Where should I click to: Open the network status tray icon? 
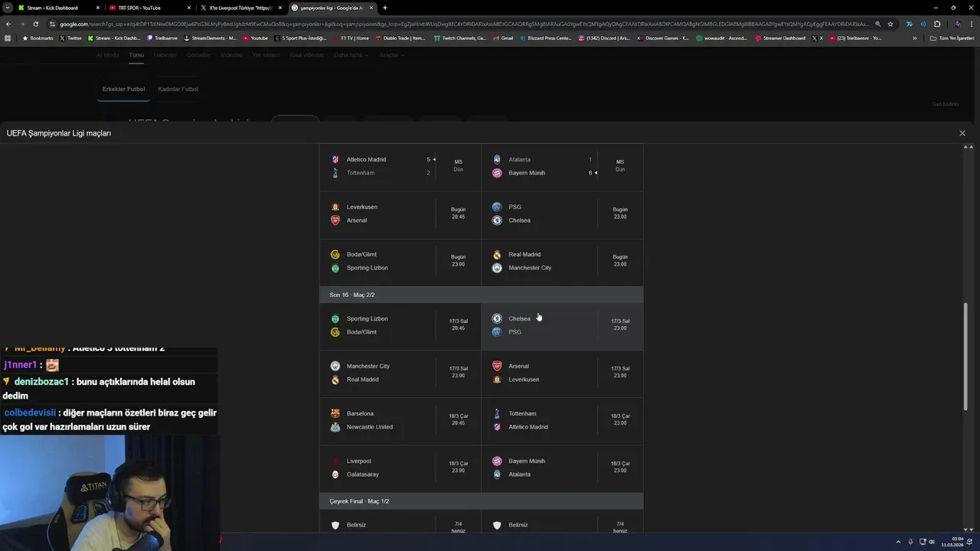click(x=922, y=542)
